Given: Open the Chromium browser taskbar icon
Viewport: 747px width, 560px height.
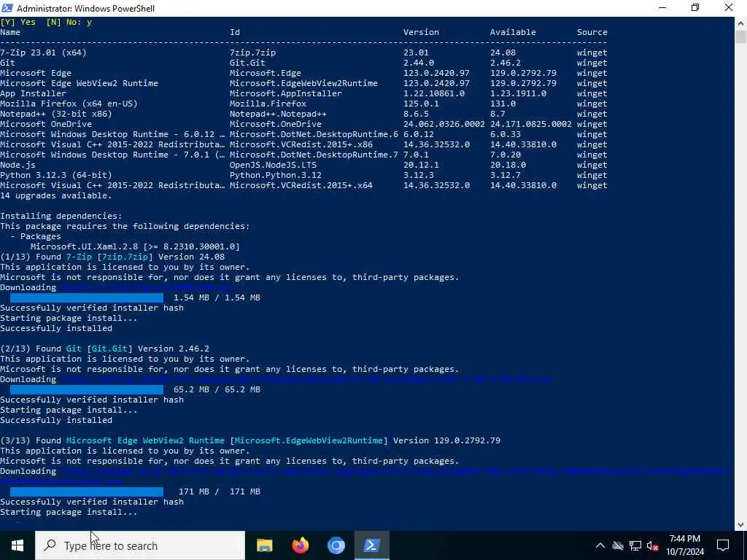Looking at the screenshot, I should click(336, 545).
